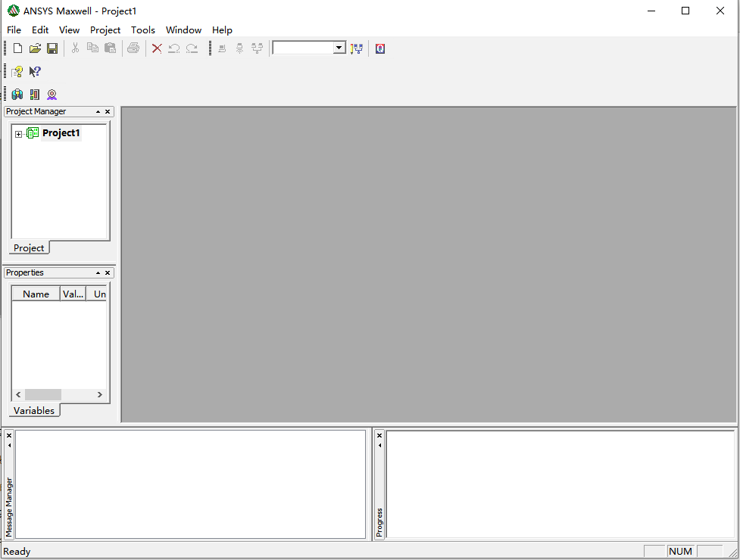Close the Project Manager panel
The height and width of the screenshot is (560, 740).
point(108,112)
